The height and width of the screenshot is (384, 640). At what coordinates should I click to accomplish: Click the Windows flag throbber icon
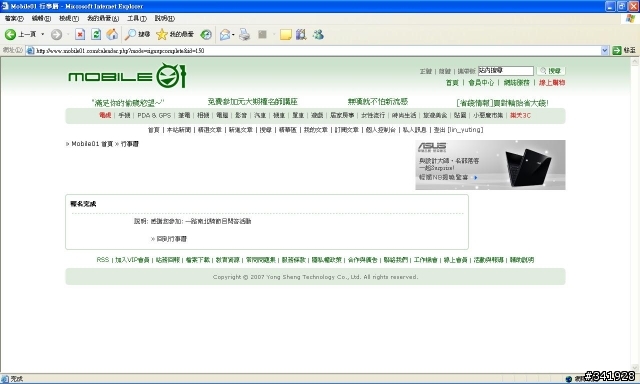(631, 18)
